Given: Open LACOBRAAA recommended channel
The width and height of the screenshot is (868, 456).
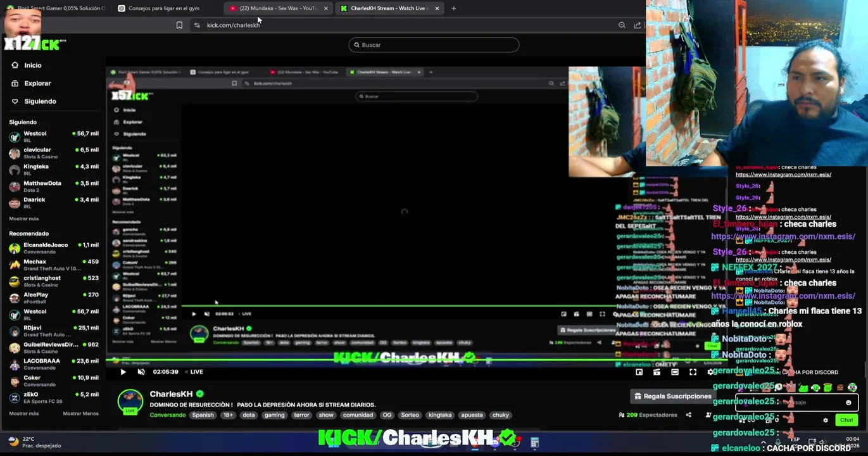Looking at the screenshot, I should click(x=54, y=364).
